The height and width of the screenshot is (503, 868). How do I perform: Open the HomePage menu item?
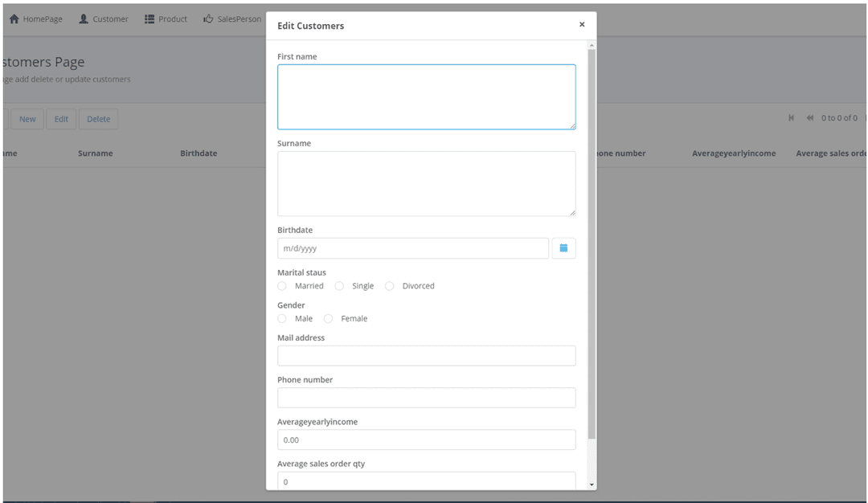[x=36, y=18]
